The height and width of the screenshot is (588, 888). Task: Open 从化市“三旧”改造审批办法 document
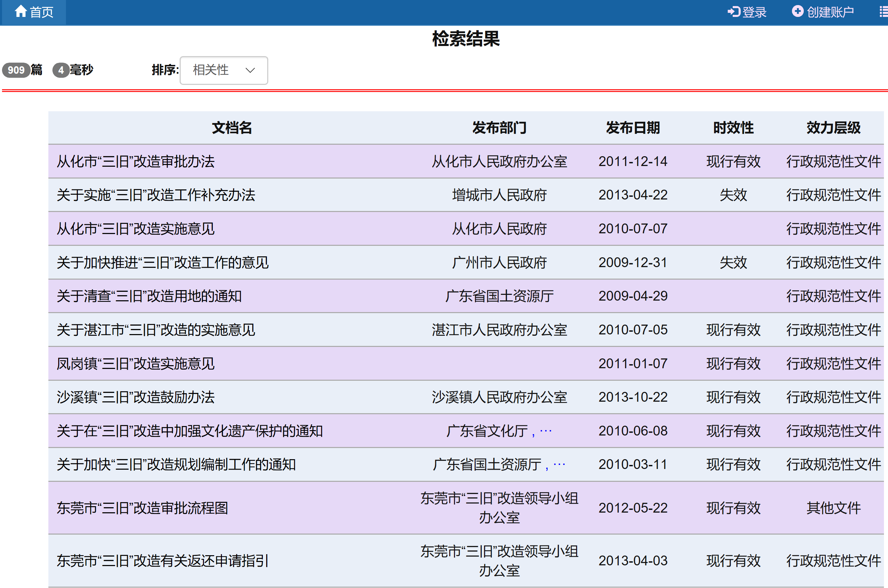pos(135,162)
